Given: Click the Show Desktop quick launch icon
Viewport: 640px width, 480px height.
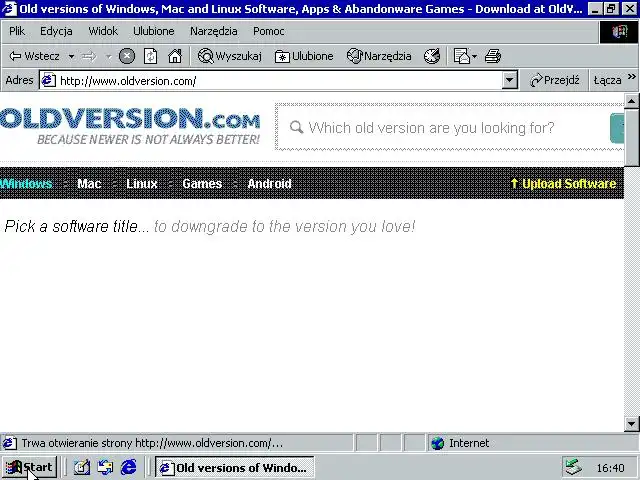Looking at the screenshot, I should 82,467.
